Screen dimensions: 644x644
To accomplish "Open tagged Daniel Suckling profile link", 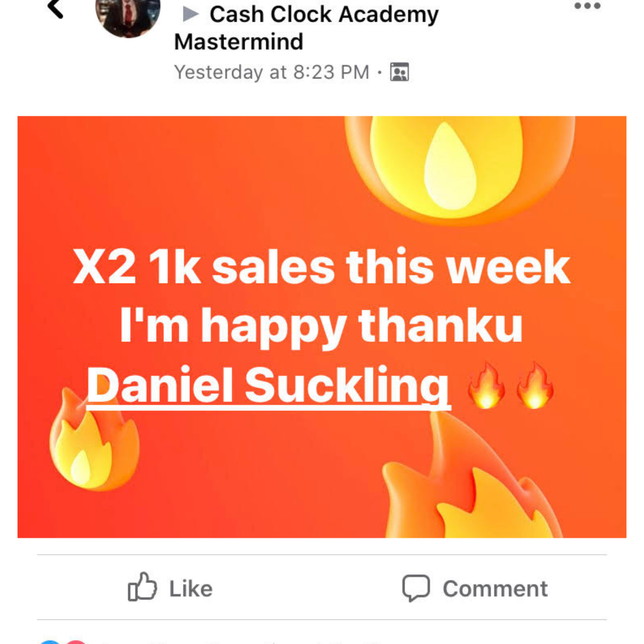I will [x=268, y=386].
